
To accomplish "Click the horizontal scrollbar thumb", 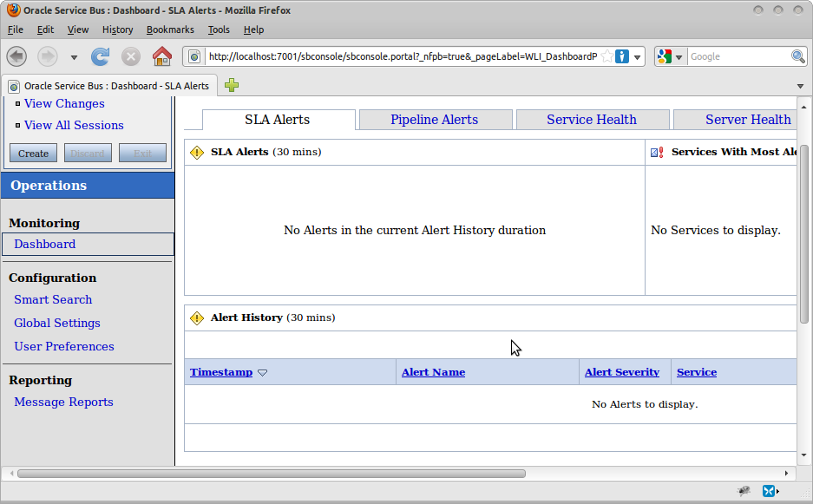I will pos(272,474).
